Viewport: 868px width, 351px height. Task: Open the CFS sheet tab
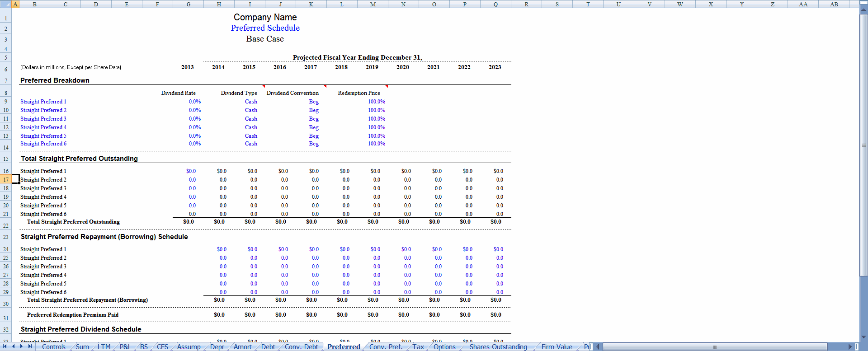point(162,347)
